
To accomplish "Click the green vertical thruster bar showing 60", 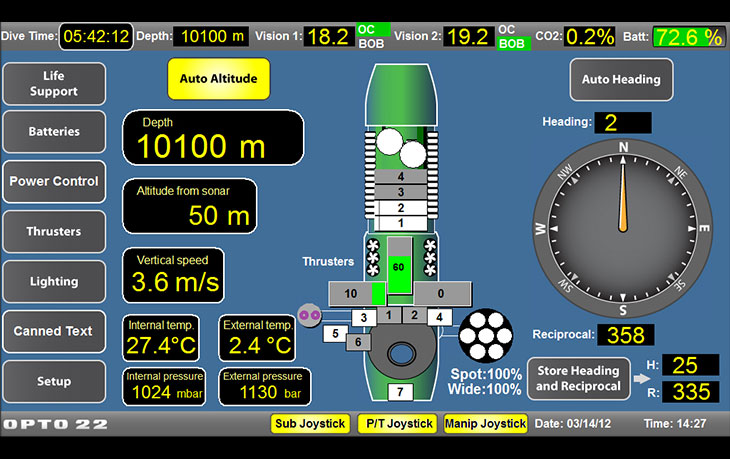I will click(x=399, y=266).
